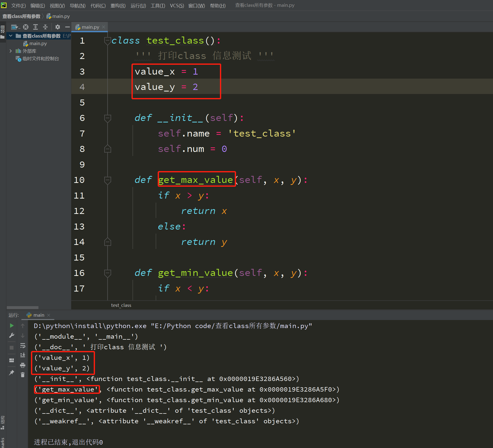Toggle scroll to end in Run console

23,355
